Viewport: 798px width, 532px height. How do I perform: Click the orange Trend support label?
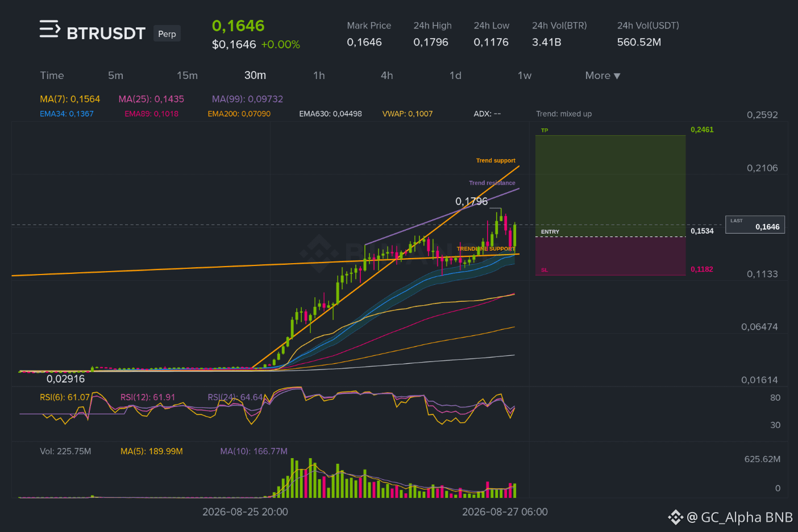coord(496,160)
